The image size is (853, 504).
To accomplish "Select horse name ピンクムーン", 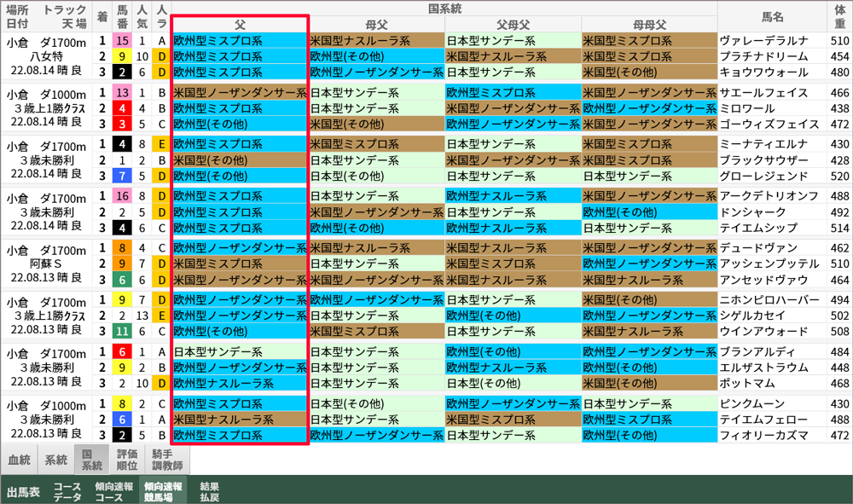I will [752, 404].
